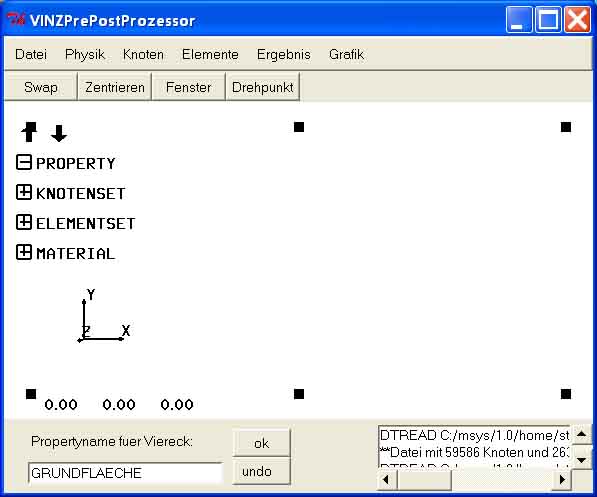Click the Fenster toolbar button
This screenshot has width=597, height=497.
[188, 87]
